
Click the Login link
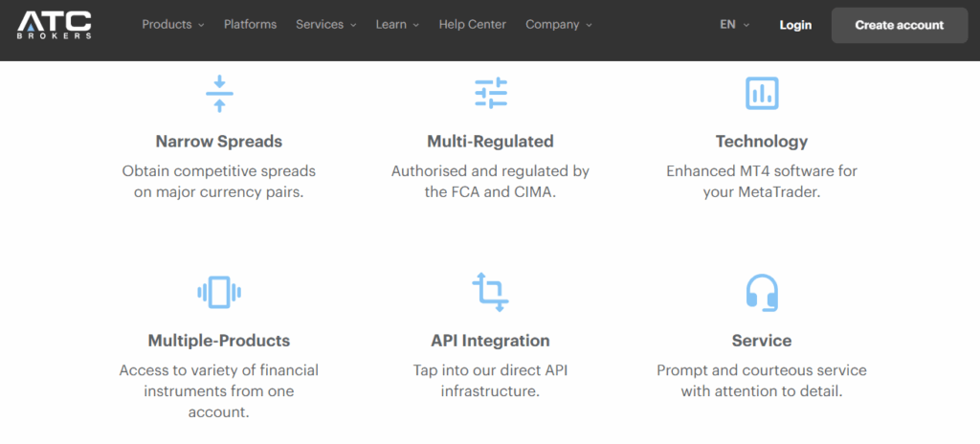pyautogui.click(x=795, y=25)
